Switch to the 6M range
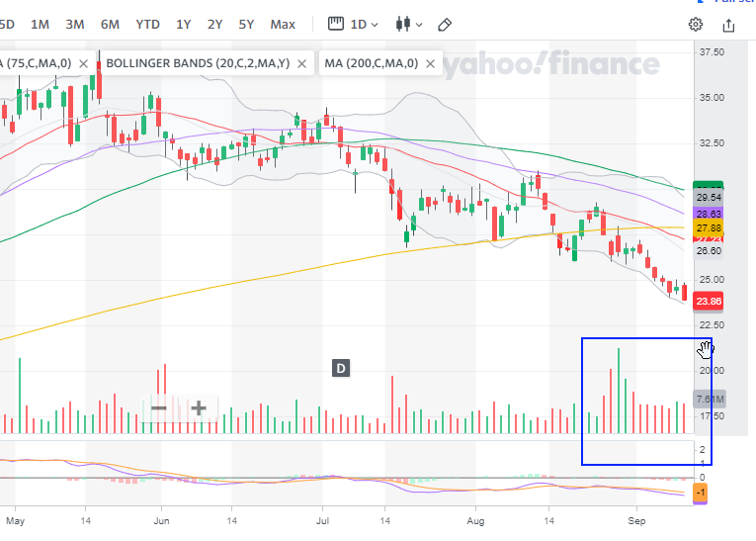The image size is (756, 541). [x=110, y=24]
